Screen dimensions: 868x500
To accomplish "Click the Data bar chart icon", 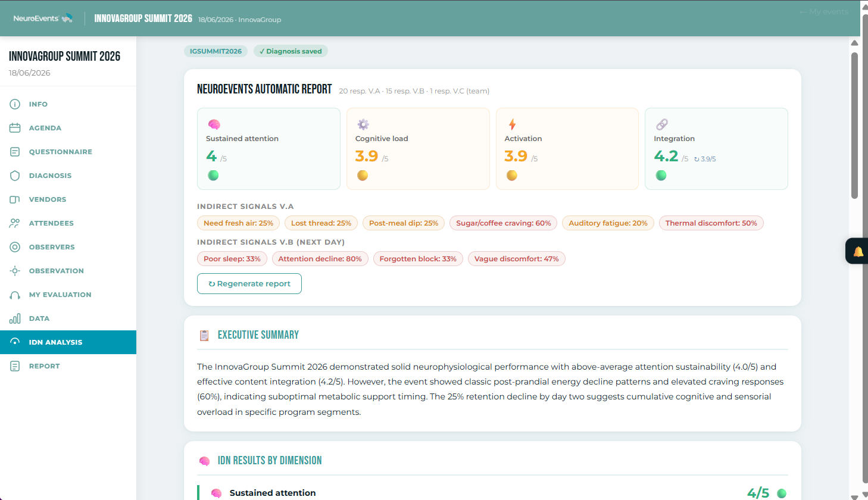I will (15, 318).
